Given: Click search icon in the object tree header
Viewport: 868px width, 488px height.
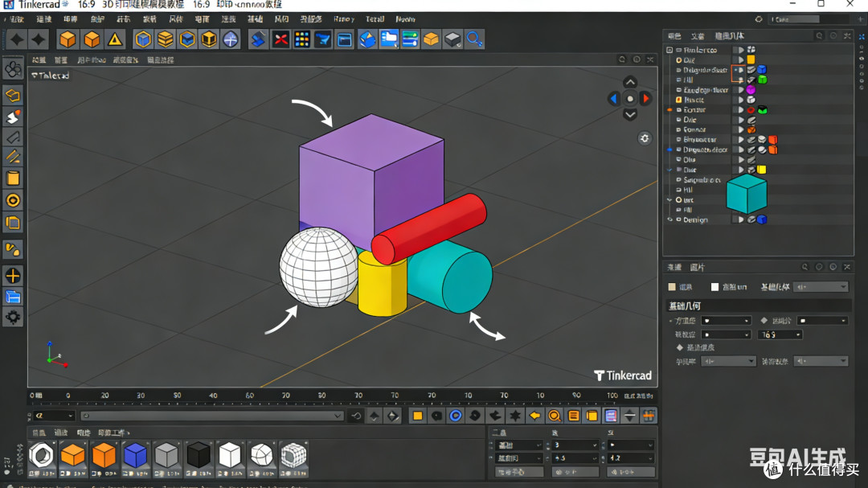Looking at the screenshot, I should tap(819, 36).
